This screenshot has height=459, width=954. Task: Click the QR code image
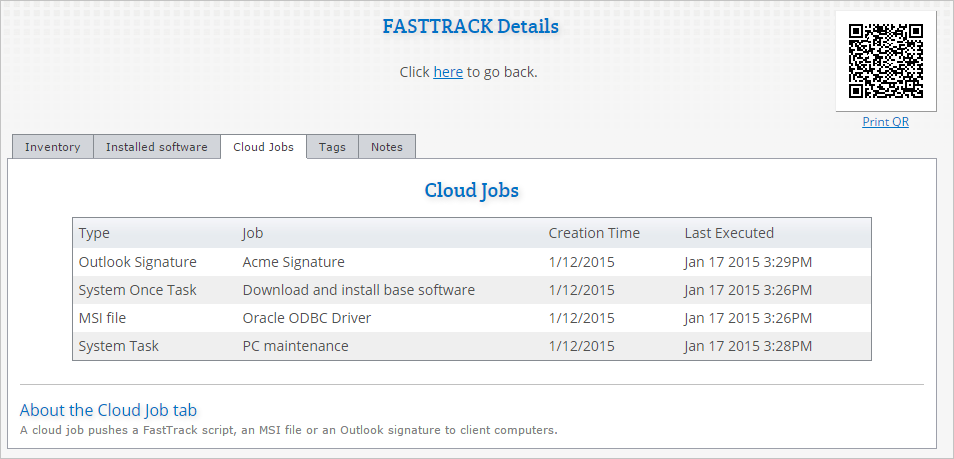[885, 61]
